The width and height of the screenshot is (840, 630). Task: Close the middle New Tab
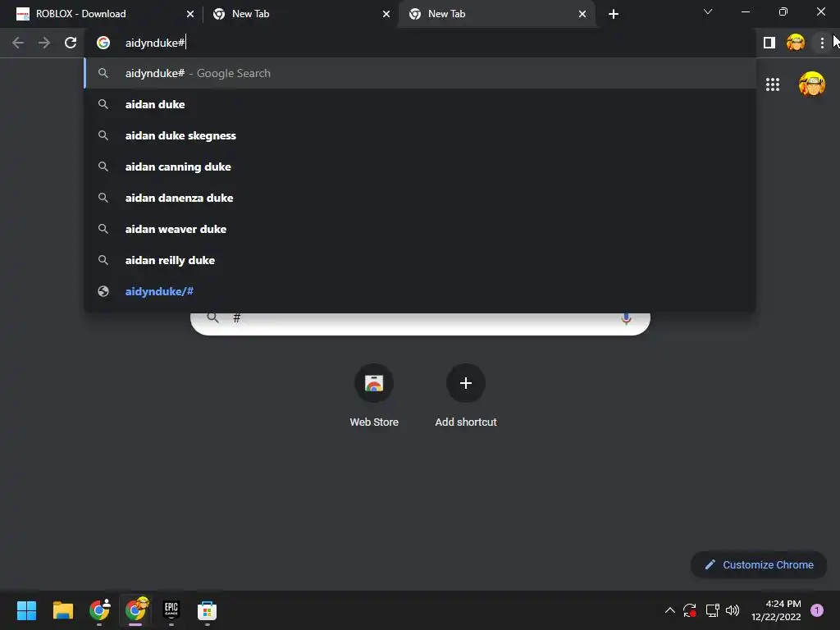(x=386, y=14)
